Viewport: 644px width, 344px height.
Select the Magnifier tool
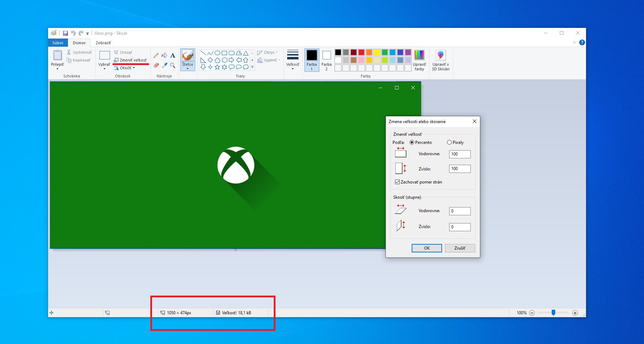tap(173, 65)
